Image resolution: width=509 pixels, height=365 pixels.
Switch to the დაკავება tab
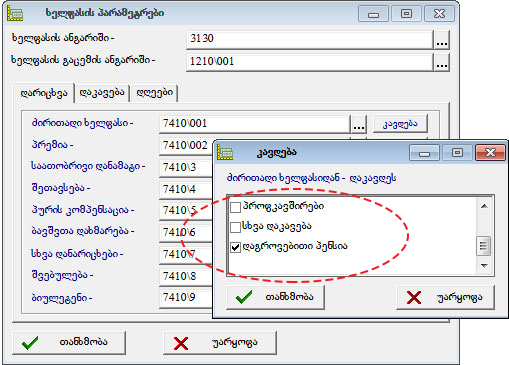[x=102, y=92]
